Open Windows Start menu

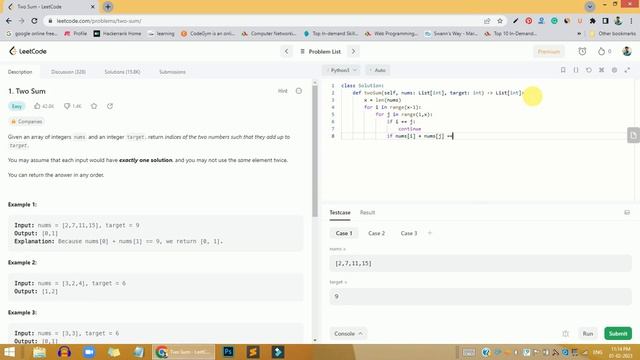(x=9, y=352)
